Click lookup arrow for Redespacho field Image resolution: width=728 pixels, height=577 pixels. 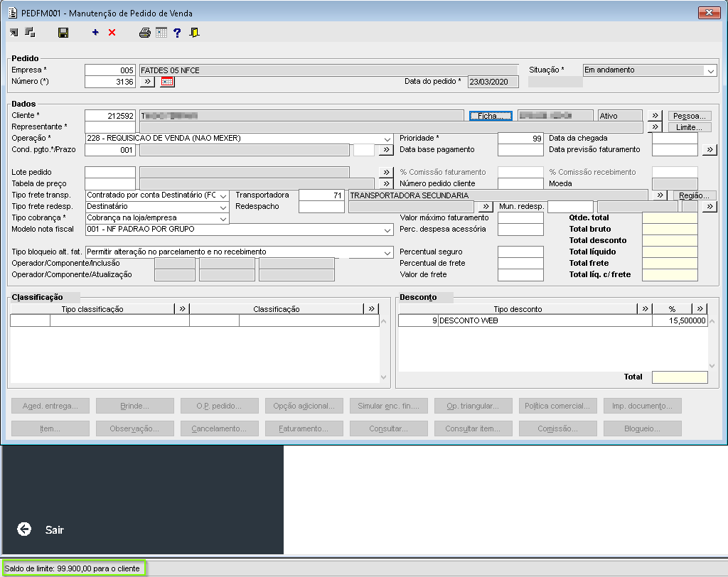click(486, 207)
